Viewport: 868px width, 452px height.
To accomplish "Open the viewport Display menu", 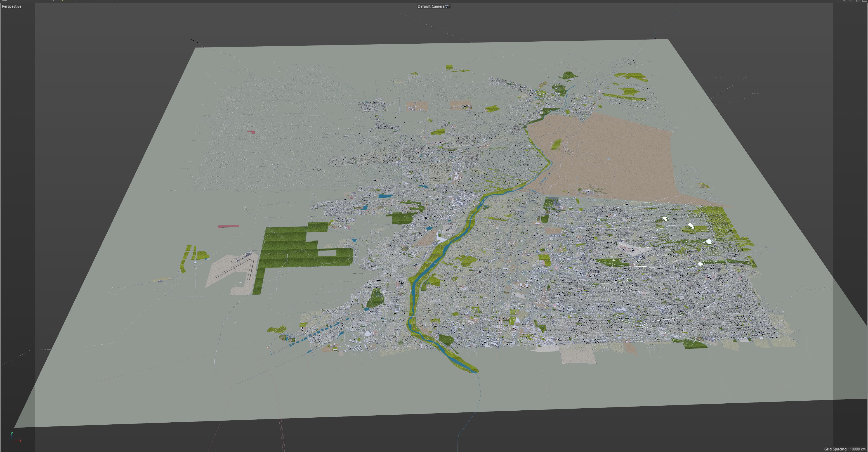I will click(x=48, y=0).
